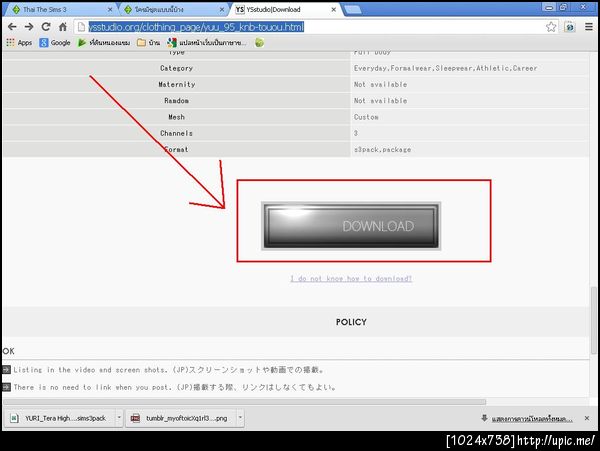The height and width of the screenshot is (451, 600).
Task: Open the 'I do not know how to download' link
Action: click(351, 278)
